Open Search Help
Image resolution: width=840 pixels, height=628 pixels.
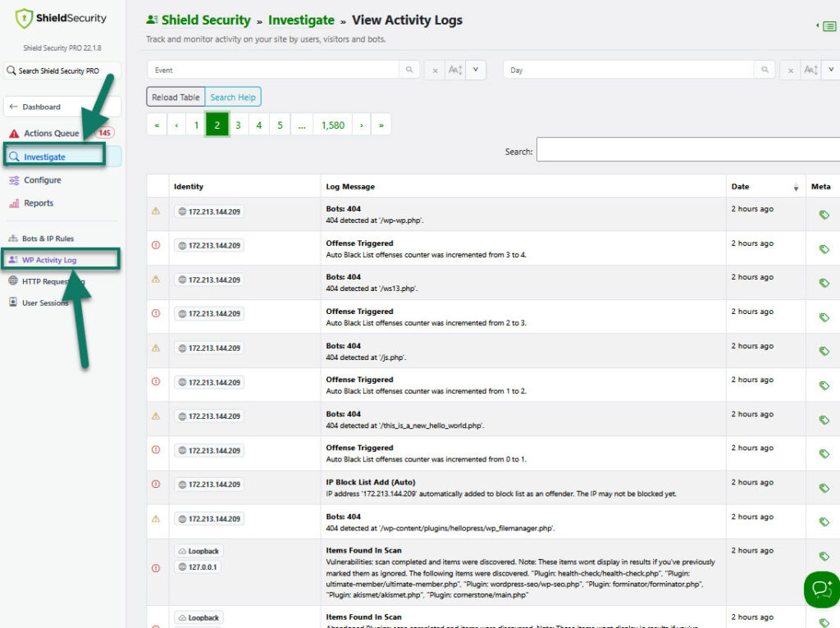coord(232,97)
